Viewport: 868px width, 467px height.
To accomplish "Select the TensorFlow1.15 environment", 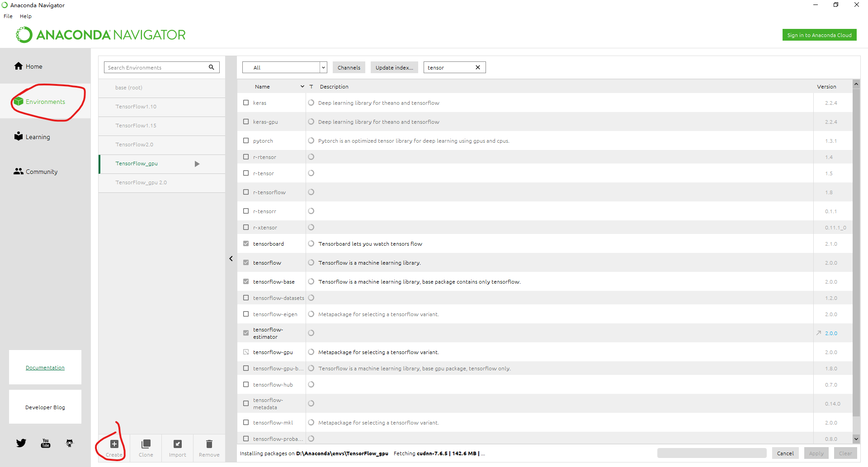I will point(162,126).
